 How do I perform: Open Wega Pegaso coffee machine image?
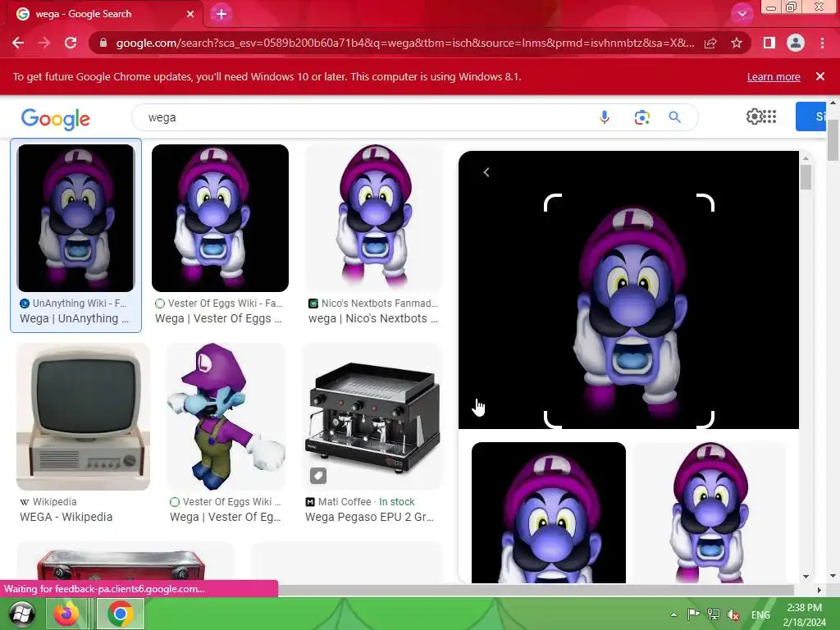coord(372,417)
